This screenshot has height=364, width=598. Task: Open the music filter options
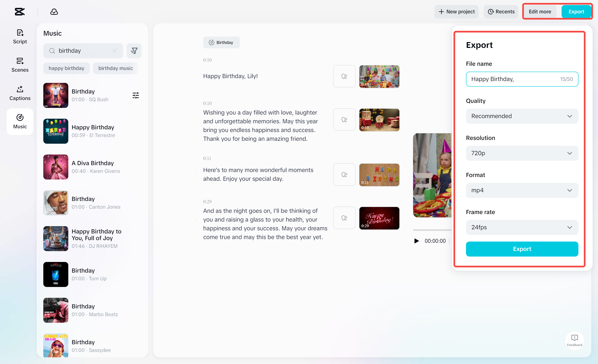click(x=134, y=51)
